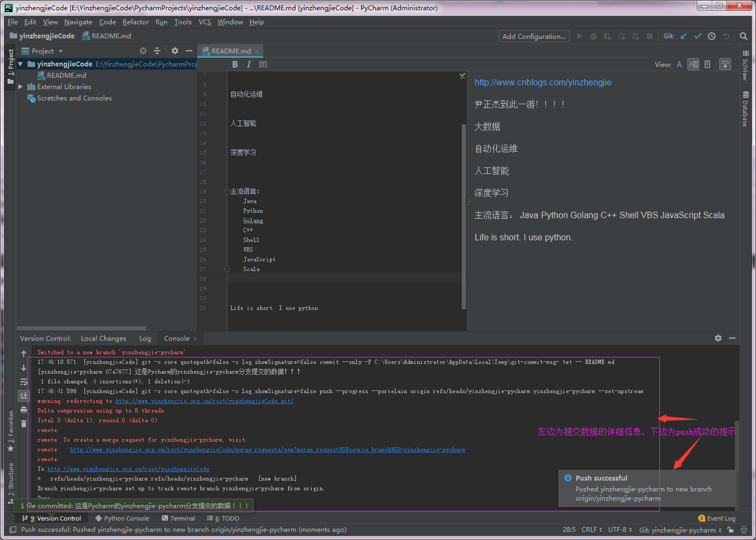This screenshot has width=756, height=540.
Task: Toggle scroll to end in console
Action: click(x=24, y=396)
